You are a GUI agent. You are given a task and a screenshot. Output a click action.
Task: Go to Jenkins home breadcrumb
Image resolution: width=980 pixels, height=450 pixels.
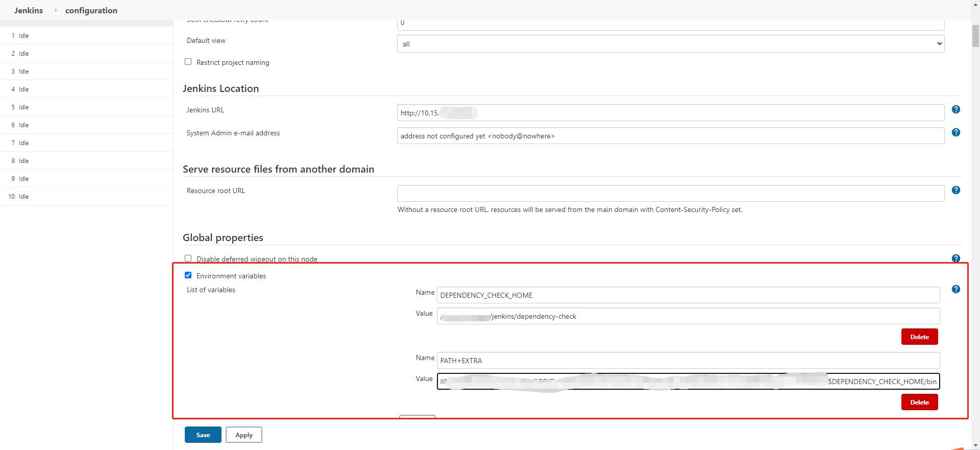29,10
